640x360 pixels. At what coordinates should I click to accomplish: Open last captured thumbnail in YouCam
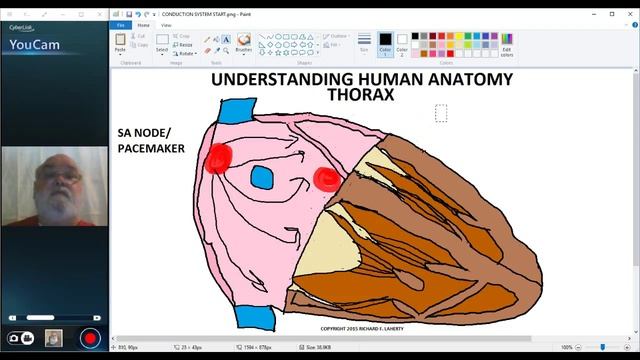click(54, 338)
